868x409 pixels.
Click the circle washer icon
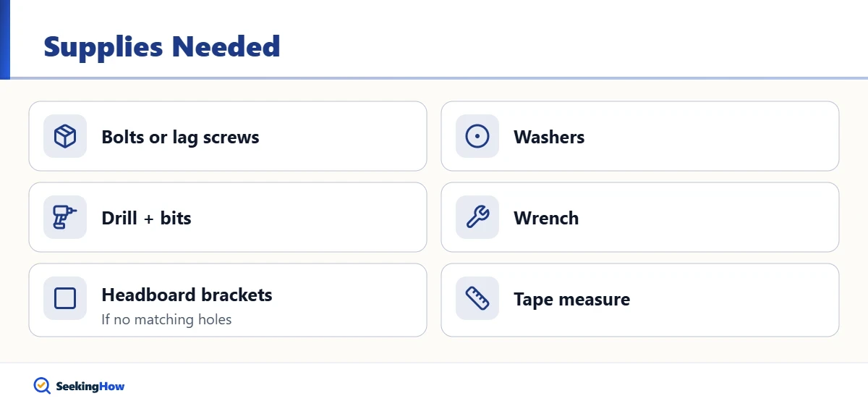[x=477, y=136]
